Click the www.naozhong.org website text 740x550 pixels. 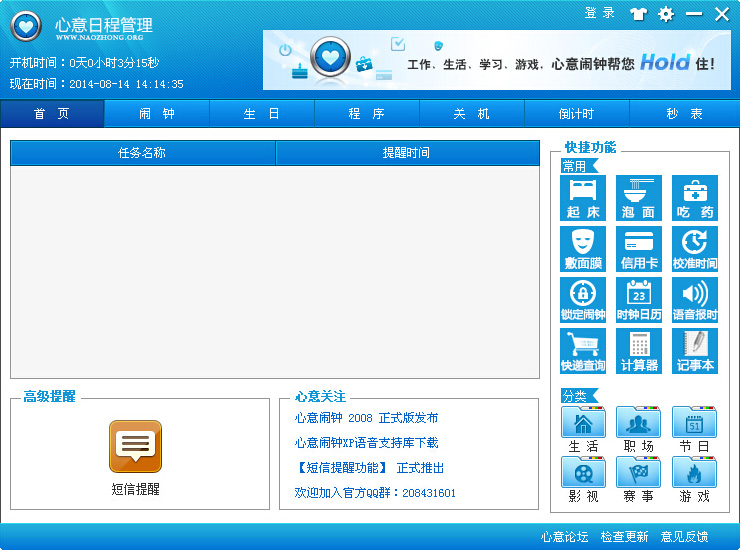tap(100, 37)
